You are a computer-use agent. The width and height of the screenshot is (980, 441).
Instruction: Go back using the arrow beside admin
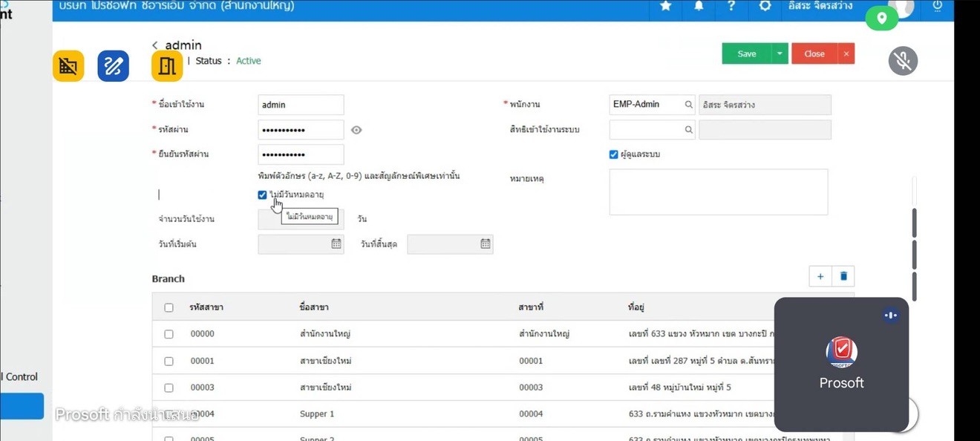[x=155, y=45]
